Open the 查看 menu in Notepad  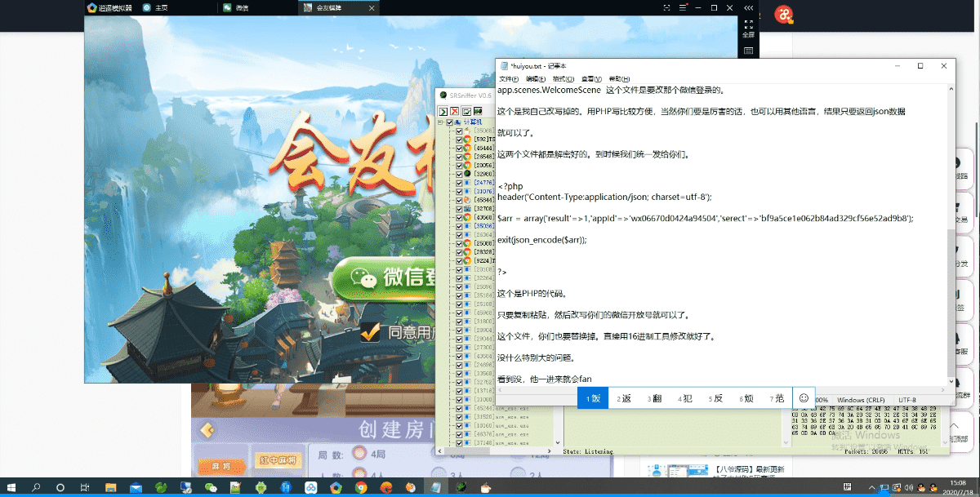tap(592, 78)
